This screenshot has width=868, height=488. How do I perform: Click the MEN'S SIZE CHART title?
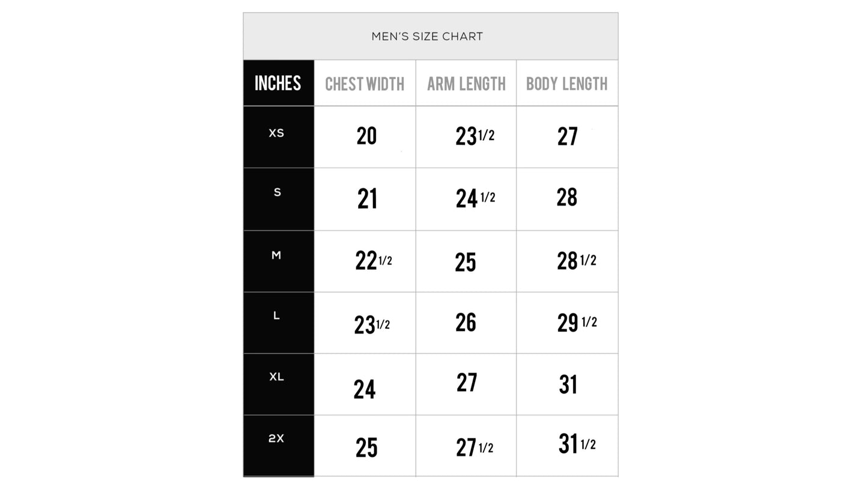427,37
